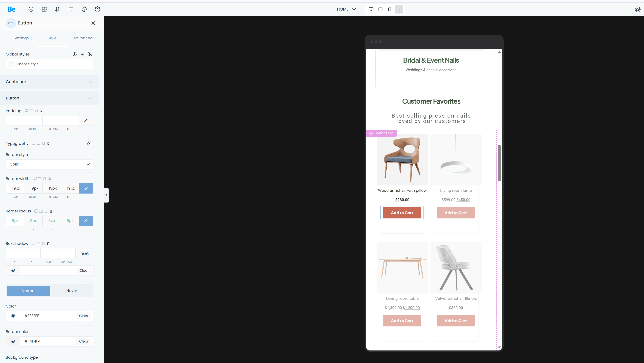The height and width of the screenshot is (363, 644).
Task: Open the Border style dropdown
Action: coord(49,164)
